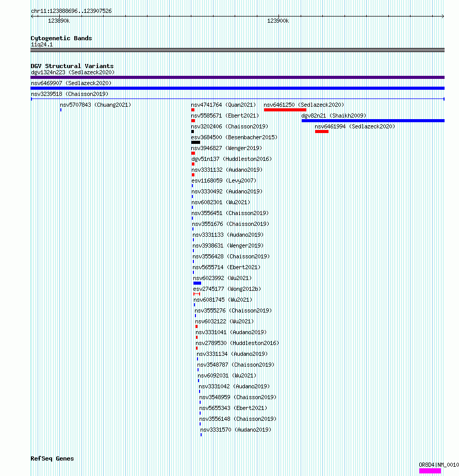Screen dimensions: 459x476
Task: Click nsv3548787 (Chaisson2019) label
Action: (236, 365)
